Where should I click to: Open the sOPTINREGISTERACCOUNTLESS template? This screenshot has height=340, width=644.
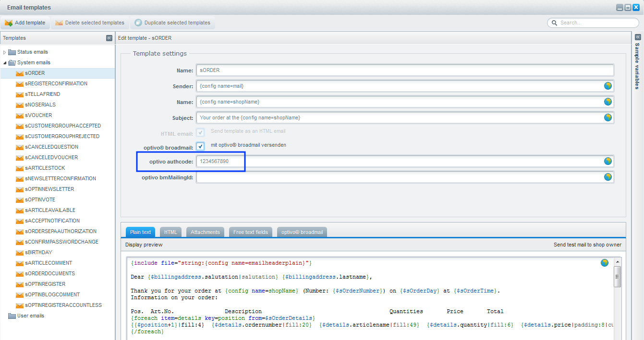click(x=63, y=305)
